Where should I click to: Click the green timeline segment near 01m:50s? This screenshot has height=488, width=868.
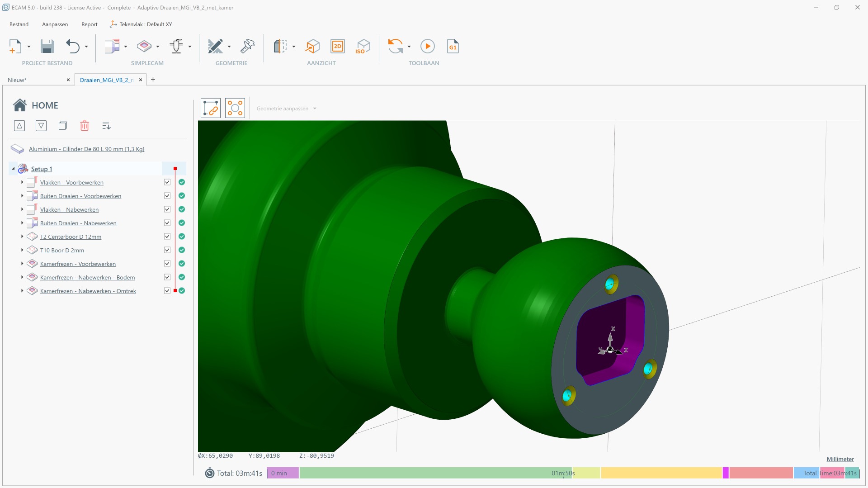tap(435, 473)
